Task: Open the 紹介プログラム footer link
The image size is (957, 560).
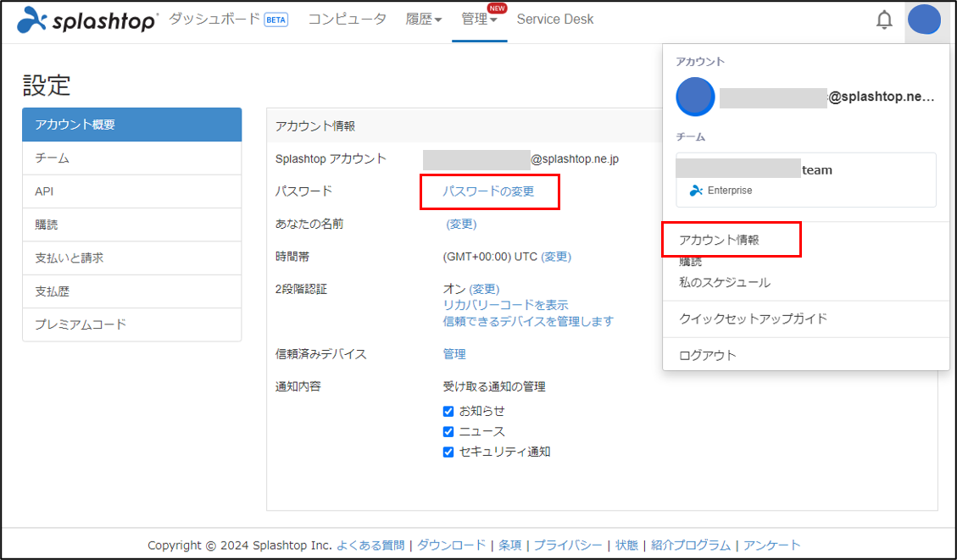Action: click(x=691, y=546)
